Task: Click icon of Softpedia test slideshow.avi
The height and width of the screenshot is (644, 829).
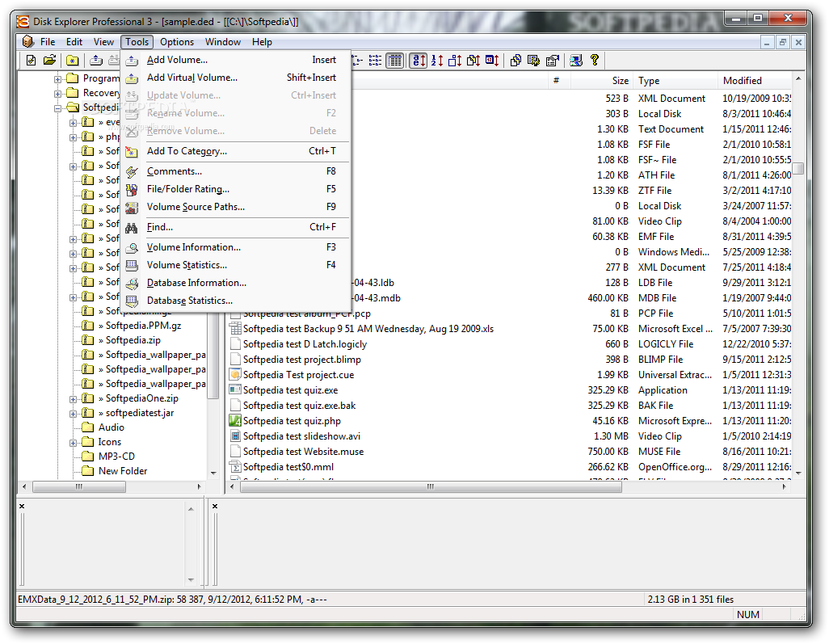Action: [x=235, y=436]
